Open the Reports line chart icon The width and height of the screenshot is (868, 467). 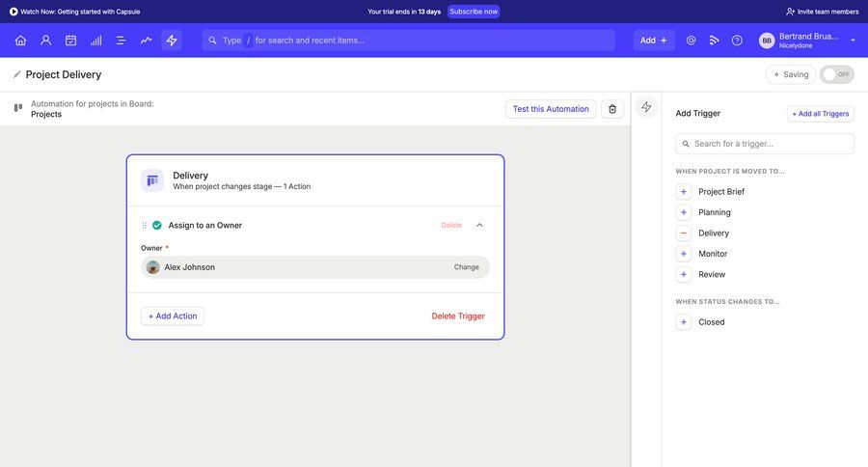pos(146,41)
